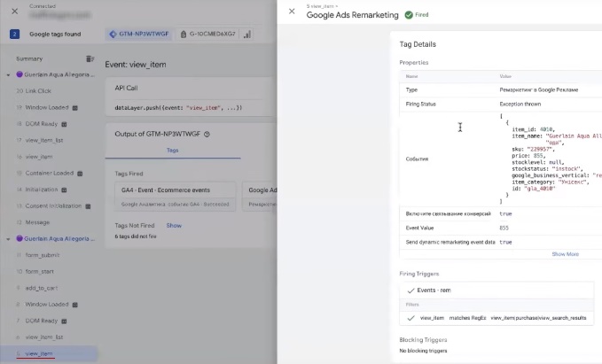Open the Events - rem firing trigger
The width and height of the screenshot is (602, 364).
[434, 290]
